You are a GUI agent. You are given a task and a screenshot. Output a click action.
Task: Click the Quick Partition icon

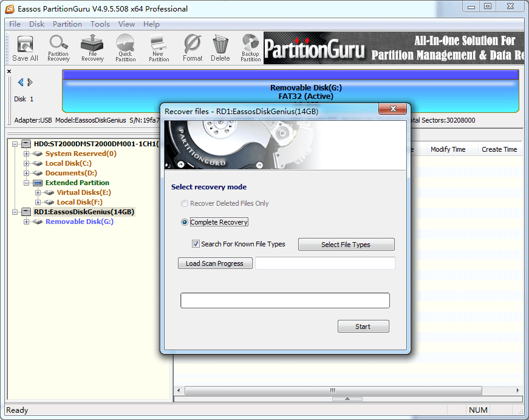coord(125,48)
